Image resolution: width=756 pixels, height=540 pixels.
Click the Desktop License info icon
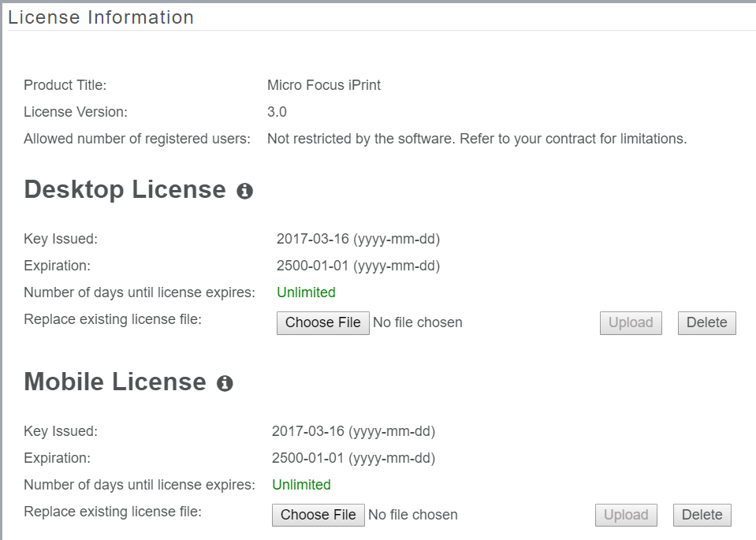245,191
